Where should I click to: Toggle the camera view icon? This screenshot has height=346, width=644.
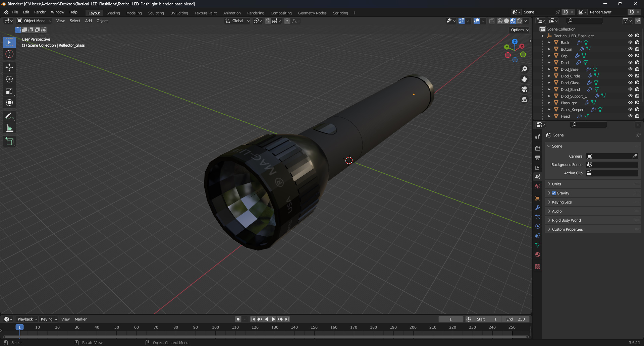(524, 89)
